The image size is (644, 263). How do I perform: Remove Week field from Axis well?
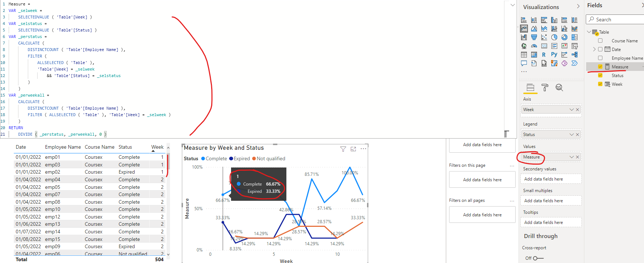click(577, 110)
